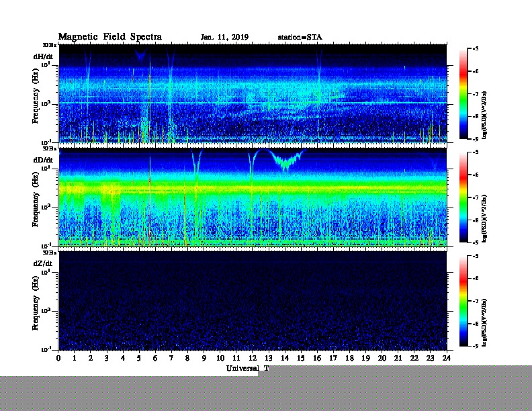The width and height of the screenshot is (532, 411).
Task: Click the log(PSD) units label beside dH/dt scale
Action: point(485,115)
